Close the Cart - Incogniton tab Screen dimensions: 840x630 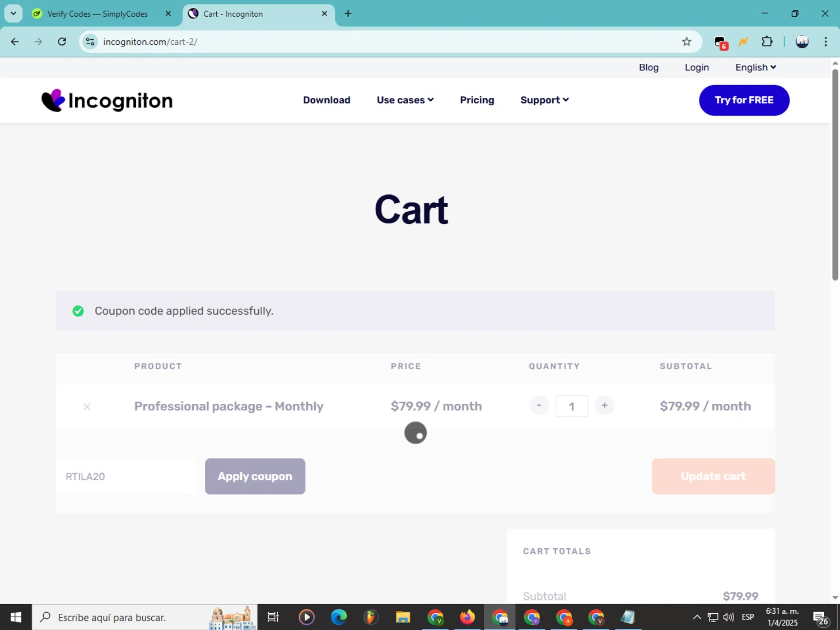pyautogui.click(x=324, y=13)
